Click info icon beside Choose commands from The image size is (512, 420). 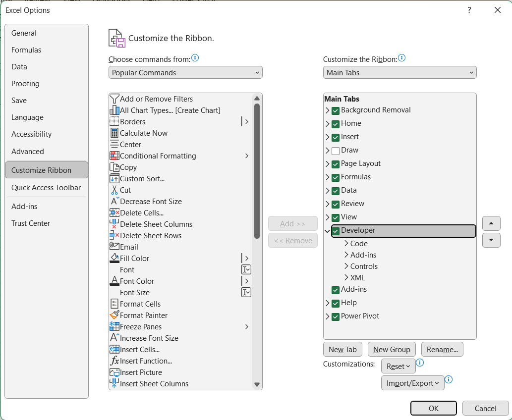pos(195,58)
